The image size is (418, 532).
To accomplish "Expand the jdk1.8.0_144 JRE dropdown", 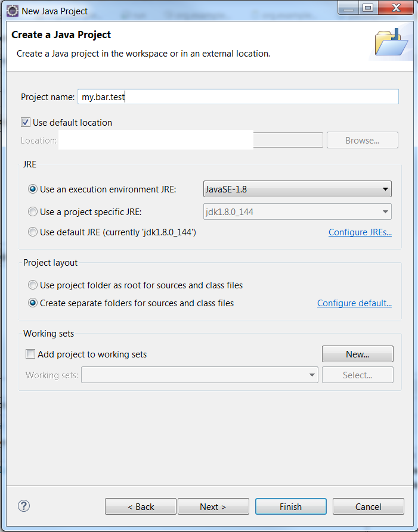I will pyautogui.click(x=296, y=211).
